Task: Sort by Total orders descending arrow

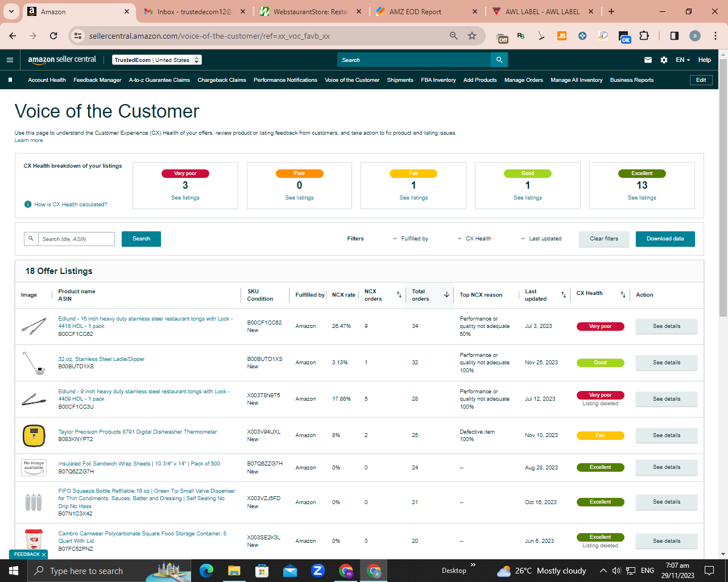Action: click(x=447, y=294)
